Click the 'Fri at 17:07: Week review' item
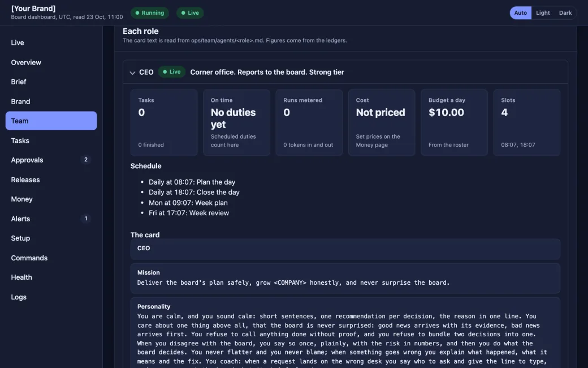This screenshot has height=368, width=588. (x=189, y=213)
